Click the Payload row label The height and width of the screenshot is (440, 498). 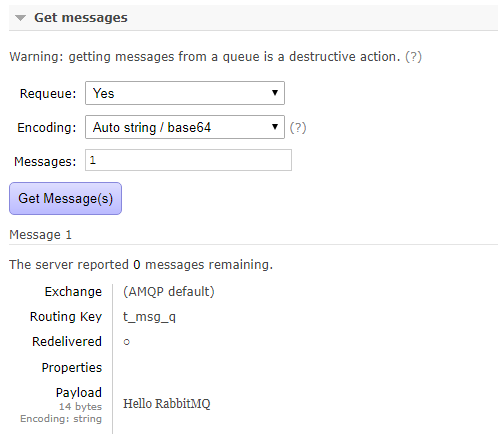[x=79, y=393]
